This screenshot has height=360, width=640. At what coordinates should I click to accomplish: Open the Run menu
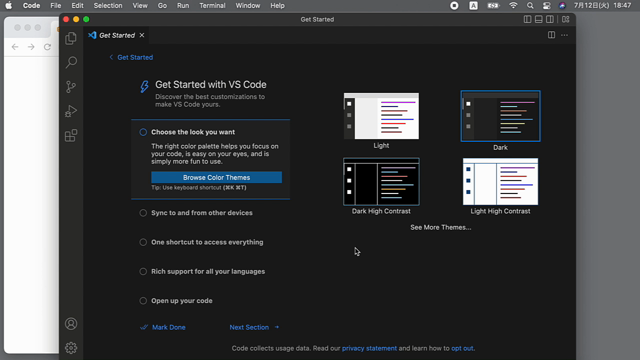pyautogui.click(x=183, y=6)
